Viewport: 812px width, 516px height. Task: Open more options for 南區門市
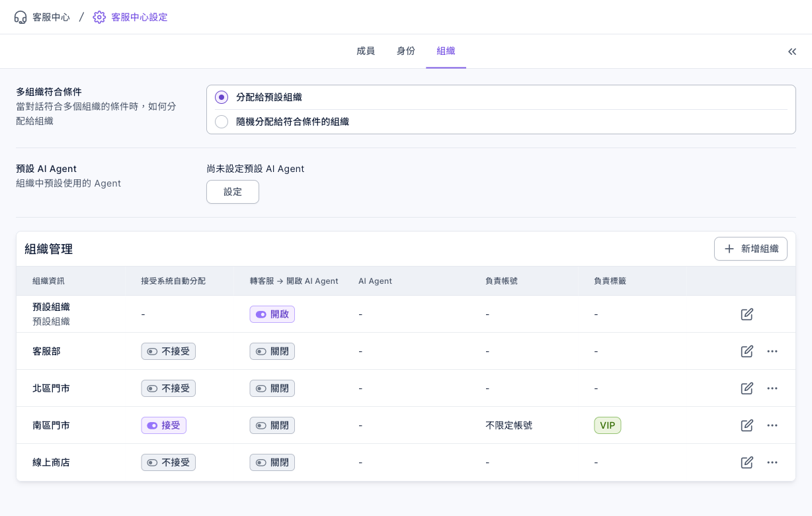(x=772, y=425)
